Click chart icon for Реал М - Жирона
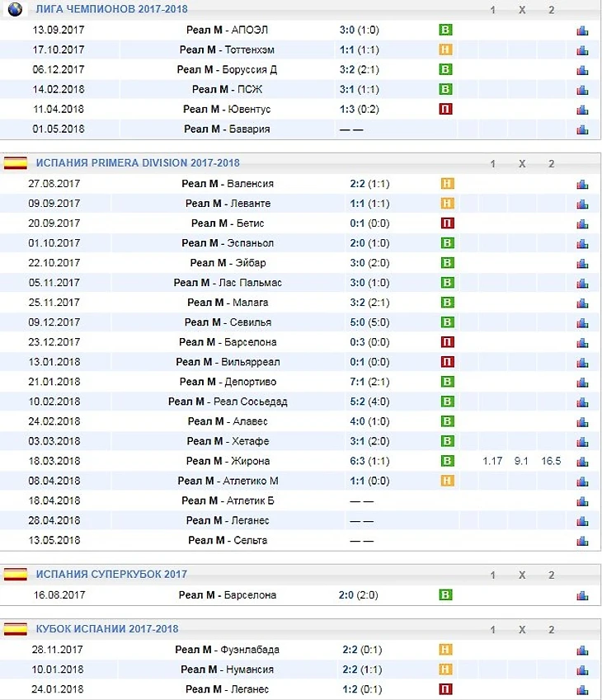 click(x=582, y=461)
